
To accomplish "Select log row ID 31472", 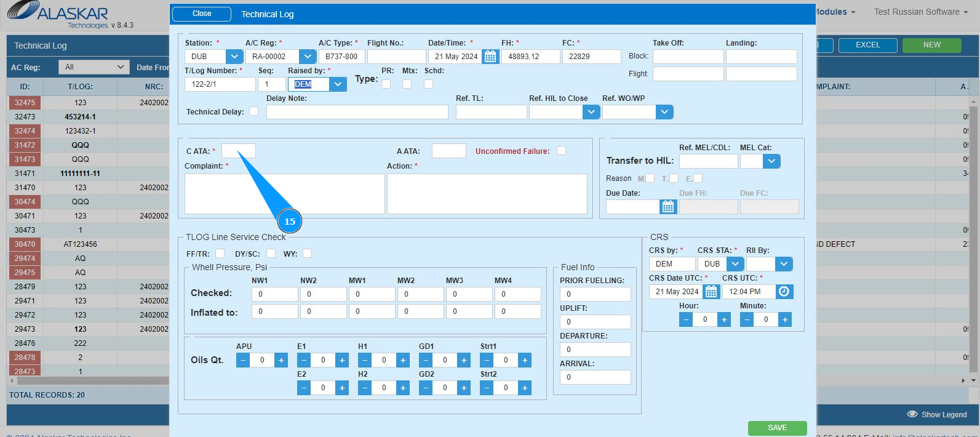I will (x=25, y=145).
